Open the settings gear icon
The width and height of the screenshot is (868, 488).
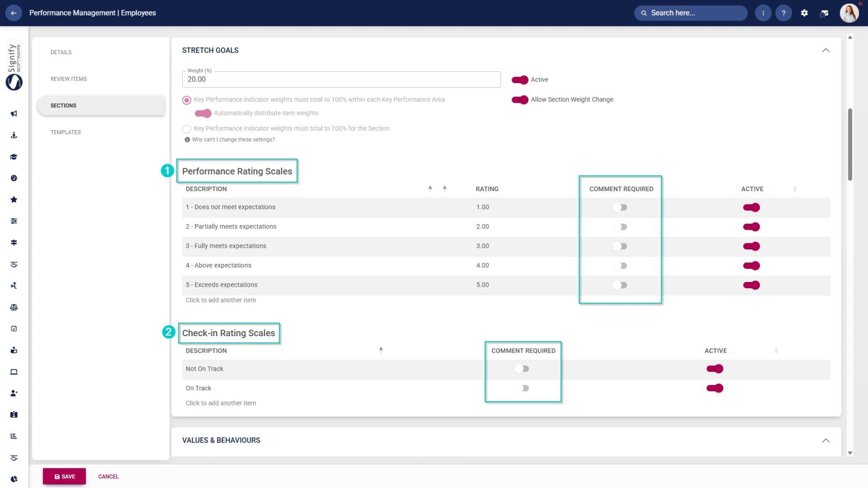pyautogui.click(x=804, y=13)
